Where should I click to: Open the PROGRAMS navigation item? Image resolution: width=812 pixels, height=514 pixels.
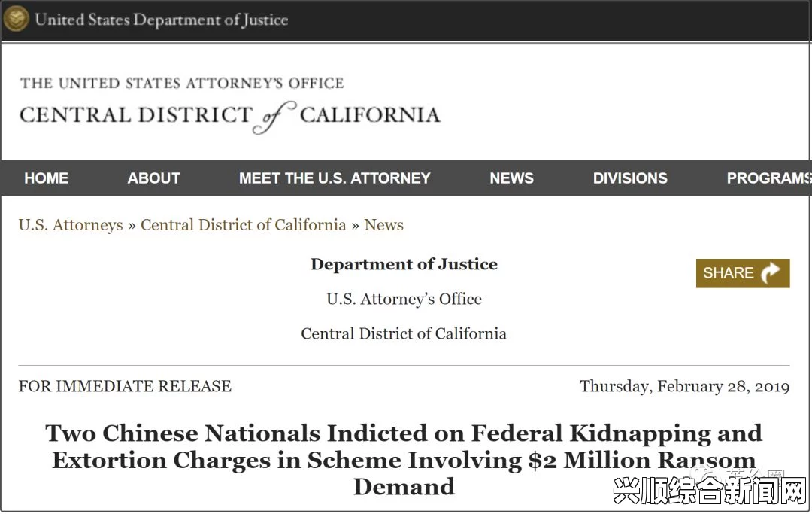769,178
